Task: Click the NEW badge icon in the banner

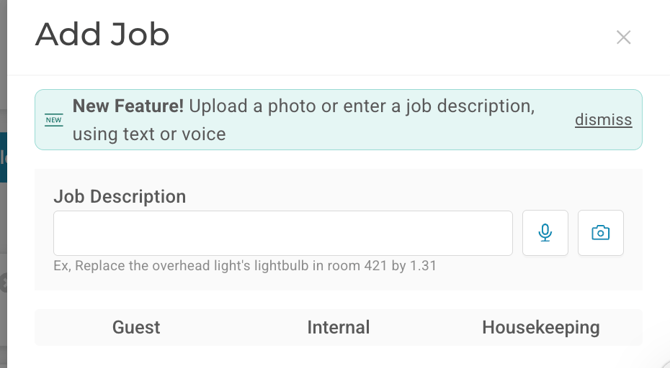Action: [x=54, y=120]
